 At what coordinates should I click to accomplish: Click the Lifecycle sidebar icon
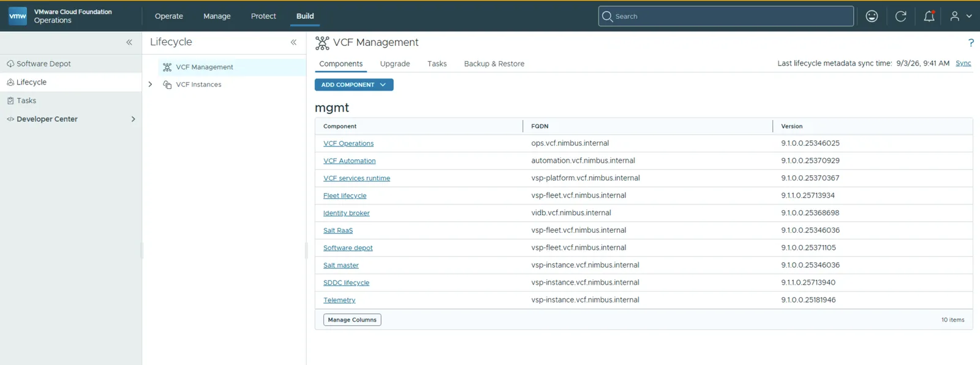[x=10, y=82]
